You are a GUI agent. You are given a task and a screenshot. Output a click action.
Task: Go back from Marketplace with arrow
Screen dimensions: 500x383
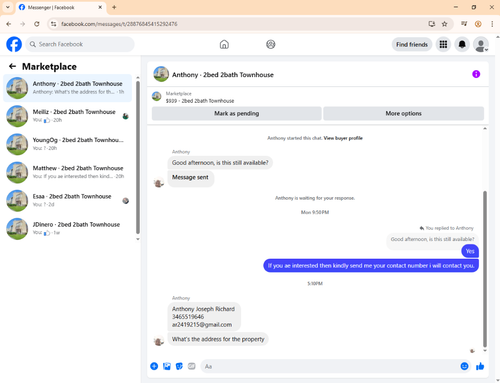pos(12,66)
